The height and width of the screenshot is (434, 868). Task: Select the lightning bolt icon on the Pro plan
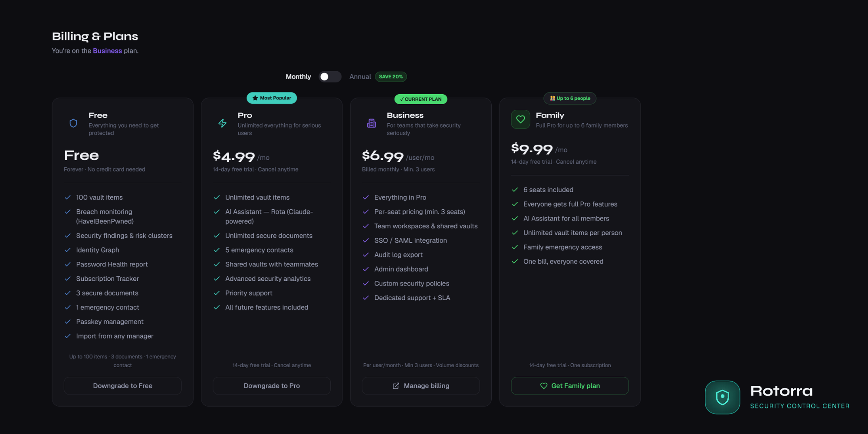[222, 123]
